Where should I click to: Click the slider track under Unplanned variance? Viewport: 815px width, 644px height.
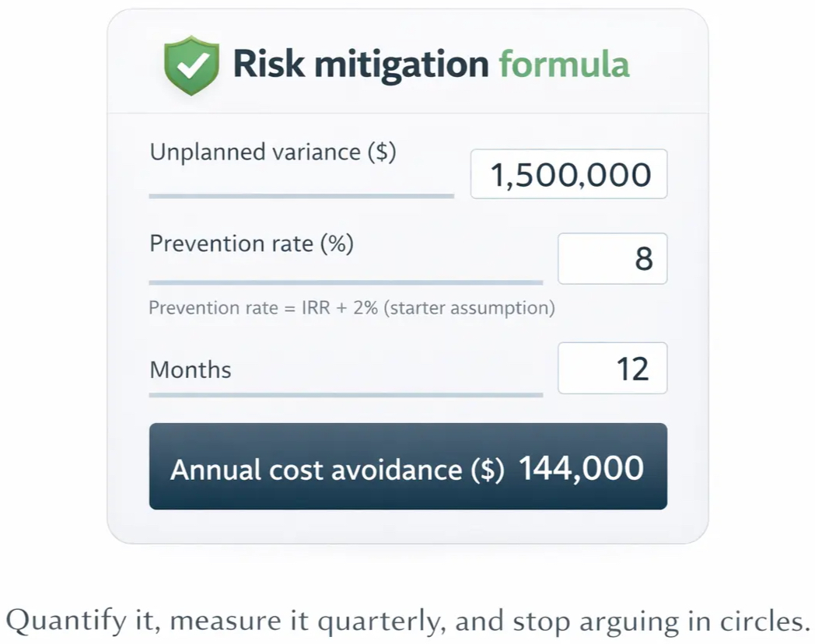(301, 196)
